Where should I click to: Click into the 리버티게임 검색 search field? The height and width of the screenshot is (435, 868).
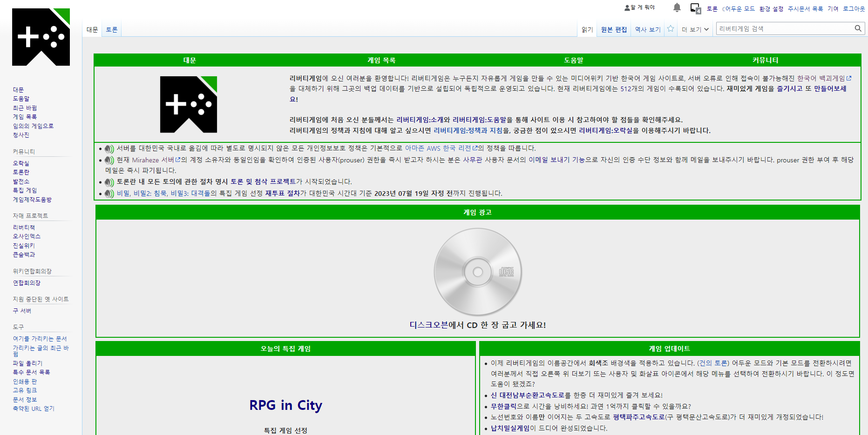point(785,28)
